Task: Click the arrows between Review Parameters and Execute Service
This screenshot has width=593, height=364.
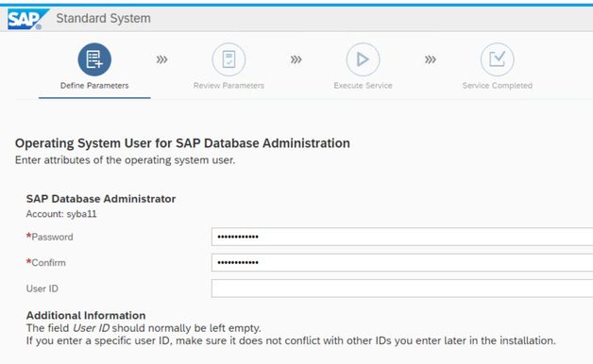Action: pos(296,59)
